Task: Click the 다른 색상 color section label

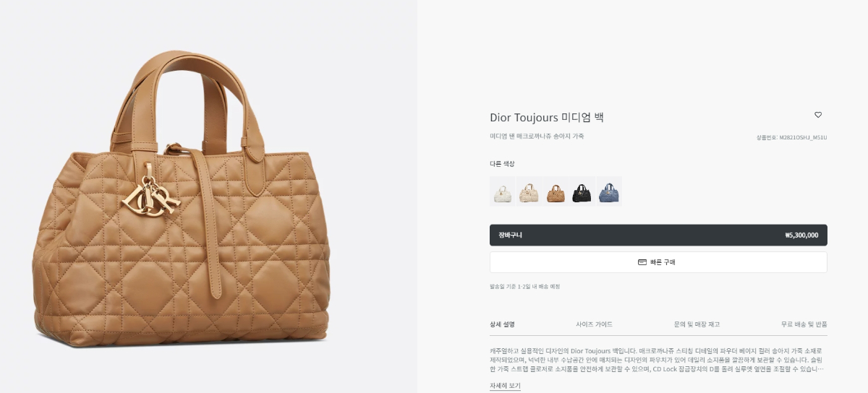Action: point(502,164)
